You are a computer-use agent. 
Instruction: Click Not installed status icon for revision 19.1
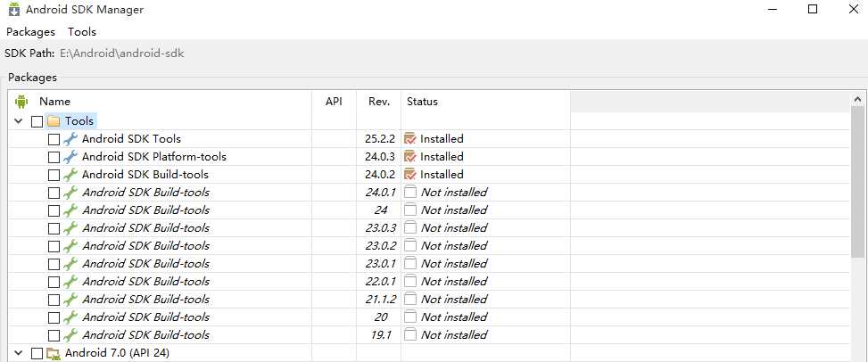point(410,334)
